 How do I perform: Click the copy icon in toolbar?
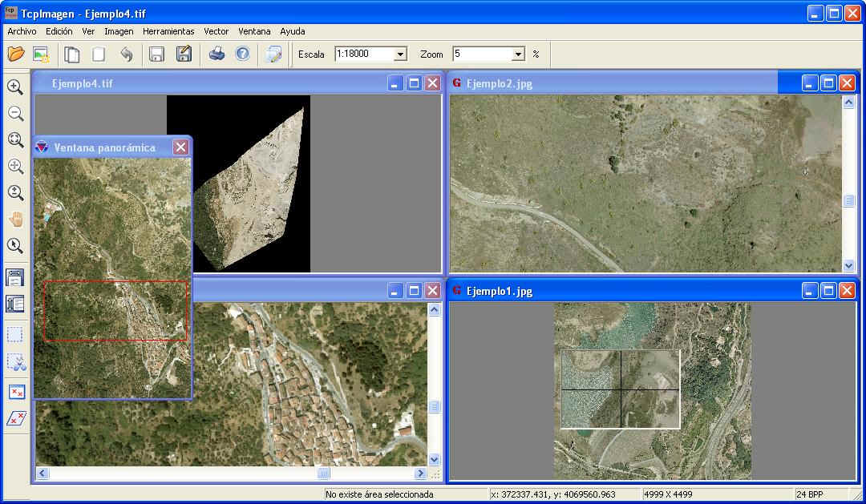point(72,54)
